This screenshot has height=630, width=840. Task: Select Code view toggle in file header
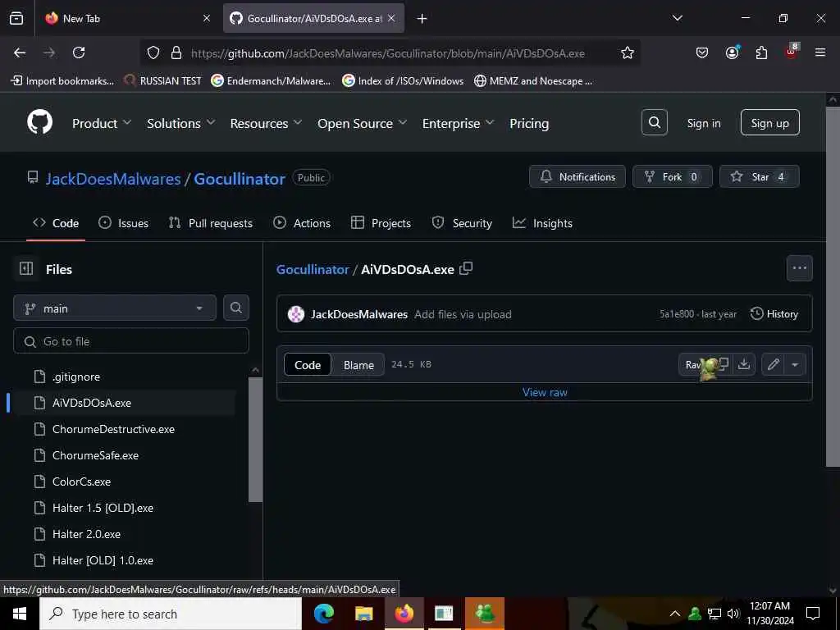click(x=308, y=365)
